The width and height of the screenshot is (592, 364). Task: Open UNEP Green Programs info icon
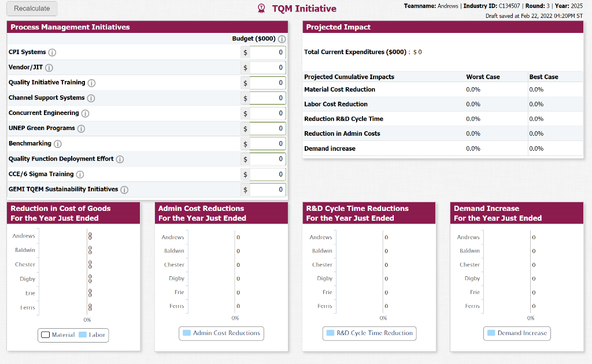(81, 129)
